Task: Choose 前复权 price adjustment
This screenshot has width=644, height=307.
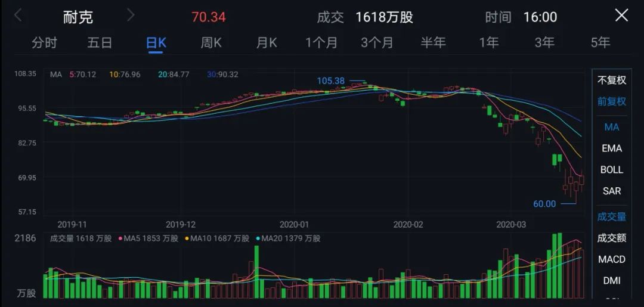Action: [612, 102]
